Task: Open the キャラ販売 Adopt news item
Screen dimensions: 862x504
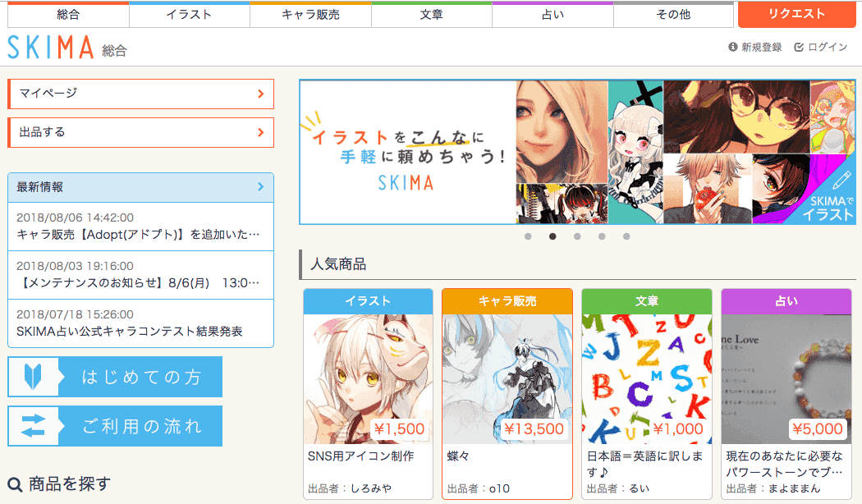Action: [140, 227]
